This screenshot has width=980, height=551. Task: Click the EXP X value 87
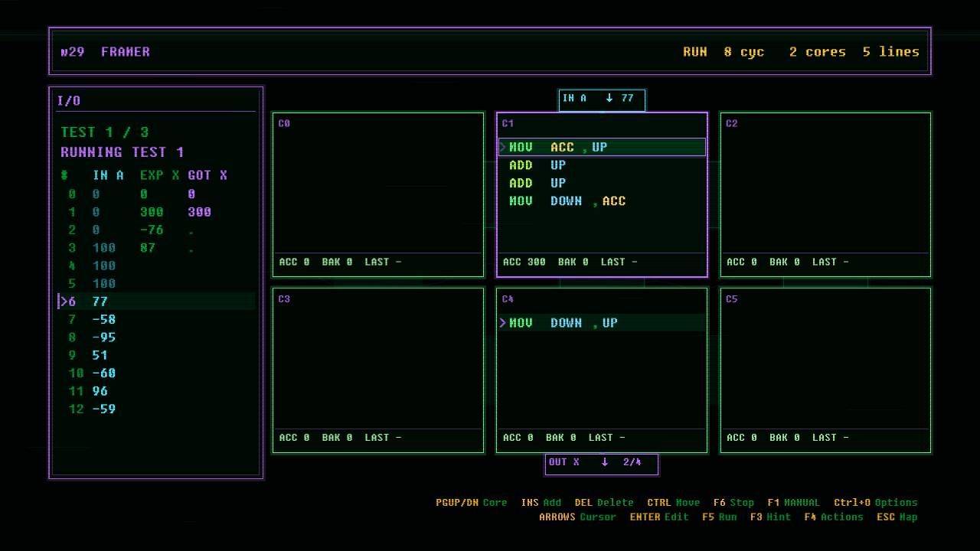pyautogui.click(x=147, y=248)
